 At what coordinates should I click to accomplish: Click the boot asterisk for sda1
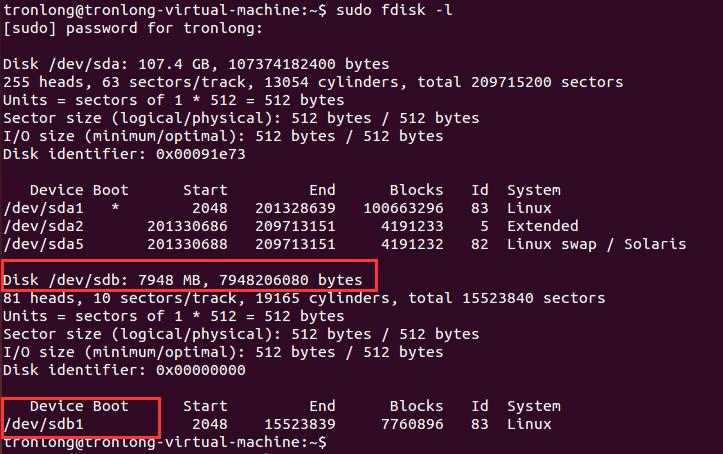(x=115, y=207)
